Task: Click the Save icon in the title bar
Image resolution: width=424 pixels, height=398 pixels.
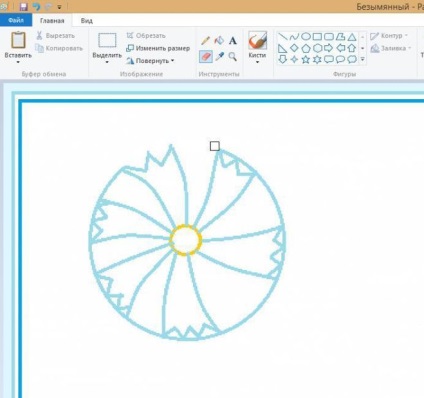Action: [23, 6]
